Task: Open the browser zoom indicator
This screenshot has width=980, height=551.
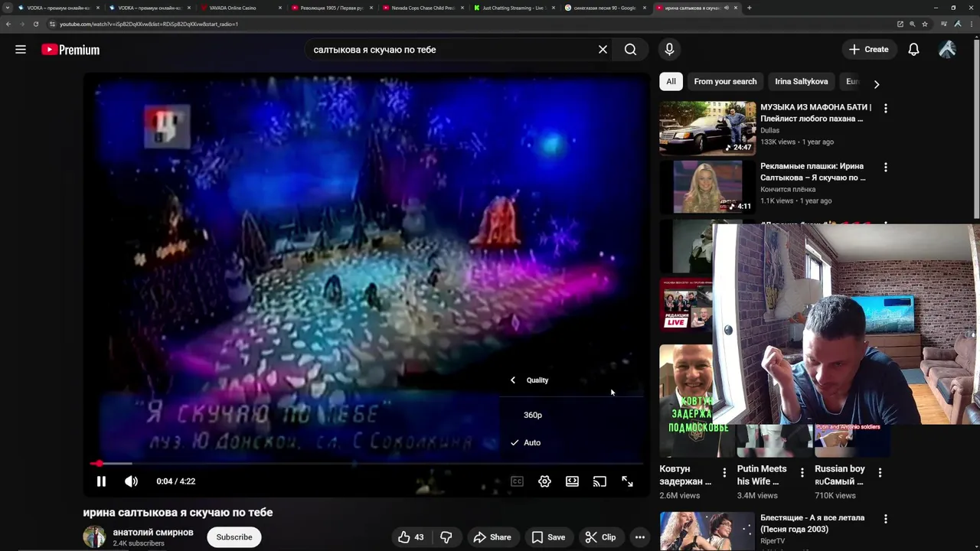Action: [912, 24]
